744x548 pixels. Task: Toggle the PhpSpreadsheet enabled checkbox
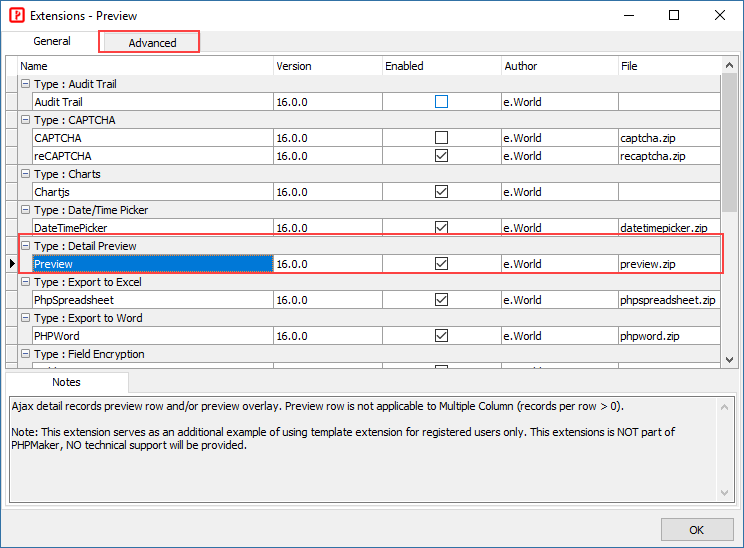[x=441, y=300]
